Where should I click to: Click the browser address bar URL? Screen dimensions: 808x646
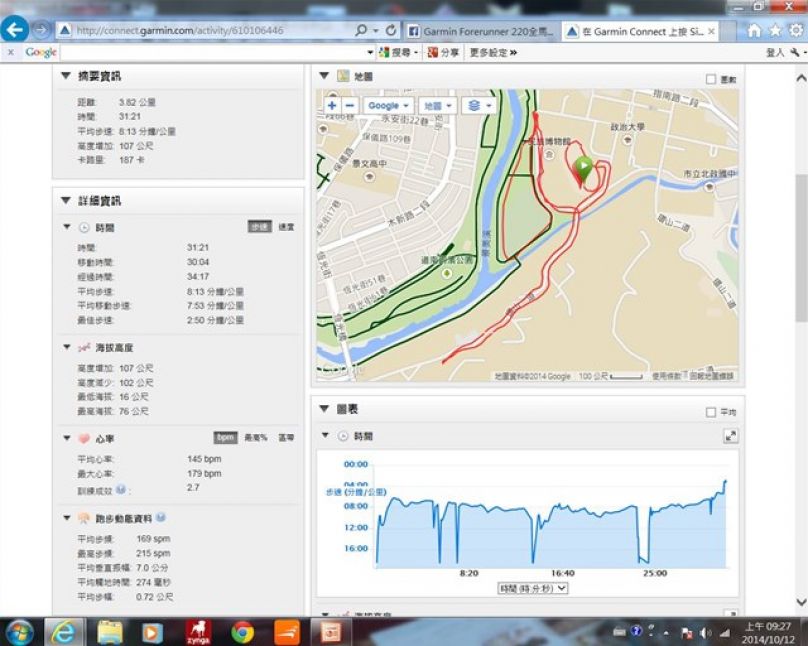click(200, 31)
